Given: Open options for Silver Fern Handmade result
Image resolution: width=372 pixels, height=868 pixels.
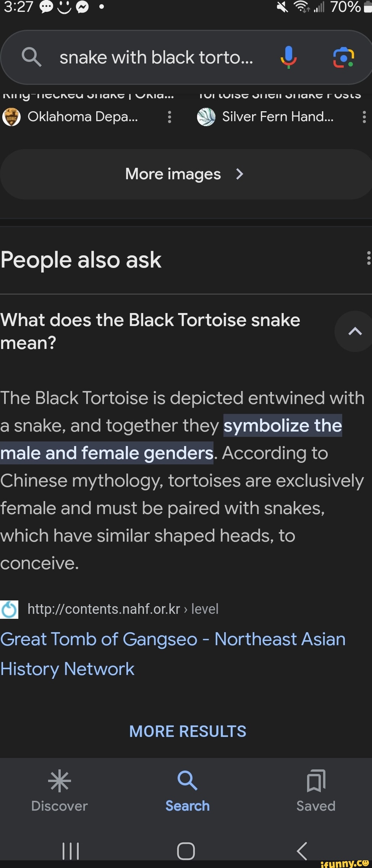Looking at the screenshot, I should pos(364,117).
